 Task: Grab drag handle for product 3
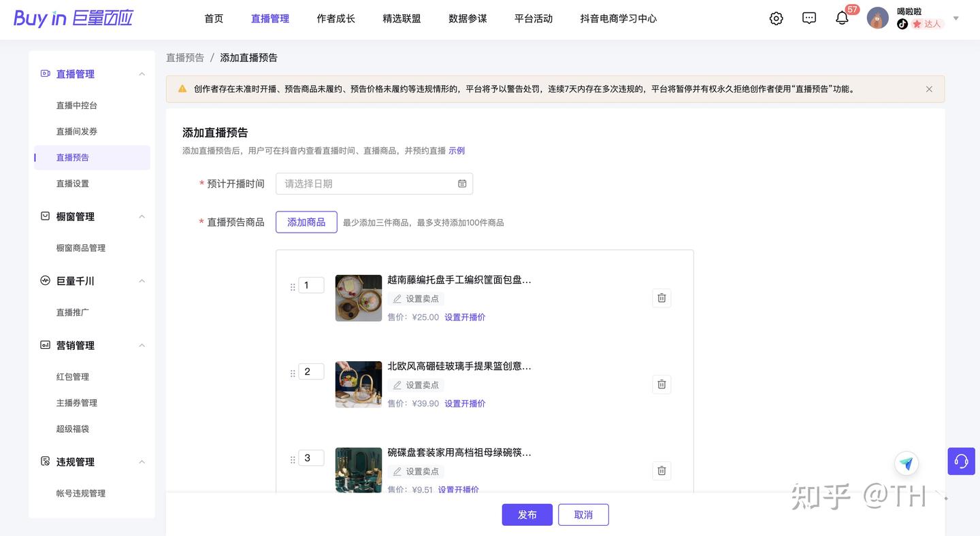coord(293,460)
